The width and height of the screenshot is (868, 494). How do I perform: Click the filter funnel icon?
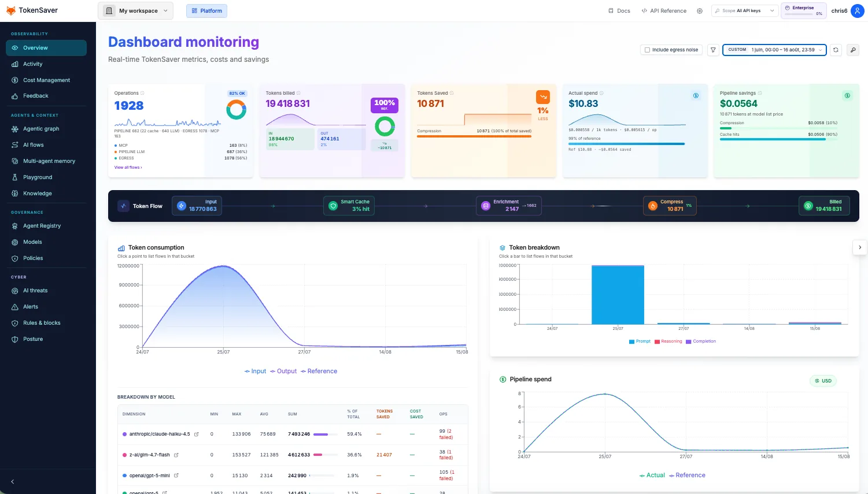pyautogui.click(x=714, y=50)
